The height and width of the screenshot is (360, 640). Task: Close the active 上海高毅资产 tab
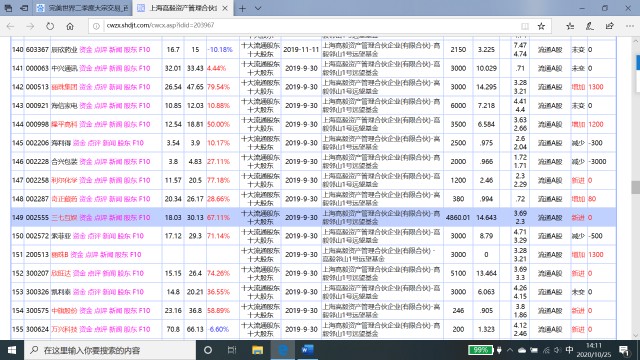tap(225, 8)
